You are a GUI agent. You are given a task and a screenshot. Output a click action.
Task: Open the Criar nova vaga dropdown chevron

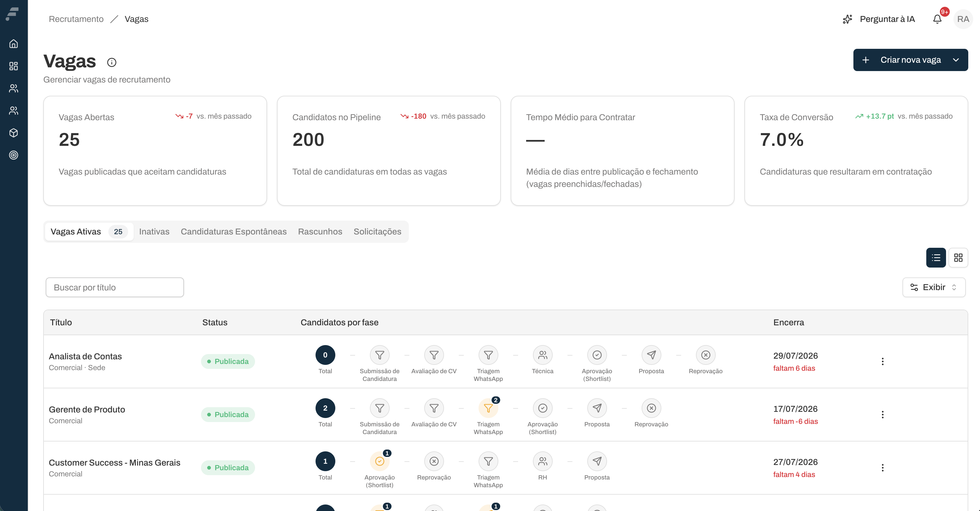pyautogui.click(x=956, y=60)
